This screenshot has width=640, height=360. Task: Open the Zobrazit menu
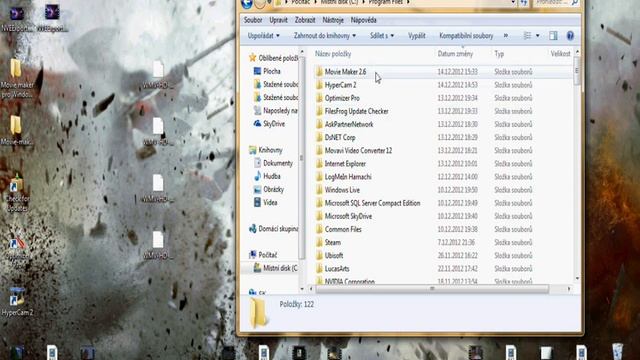click(305, 20)
